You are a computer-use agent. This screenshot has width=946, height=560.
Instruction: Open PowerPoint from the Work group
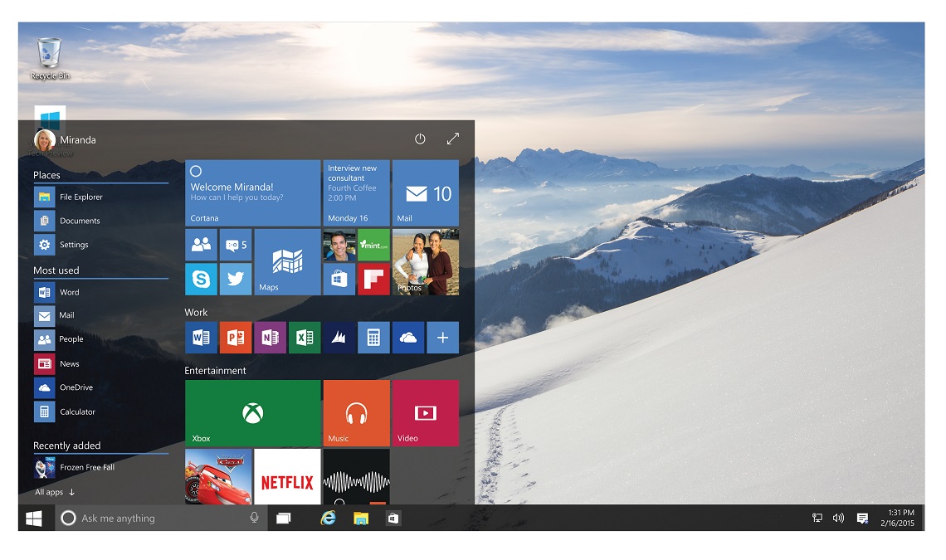tap(236, 338)
